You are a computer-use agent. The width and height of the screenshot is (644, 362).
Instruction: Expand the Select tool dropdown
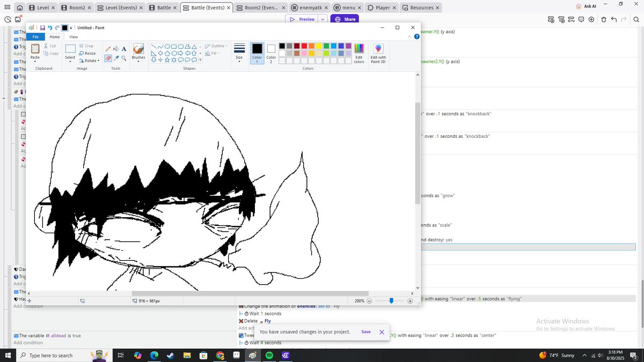tap(70, 61)
